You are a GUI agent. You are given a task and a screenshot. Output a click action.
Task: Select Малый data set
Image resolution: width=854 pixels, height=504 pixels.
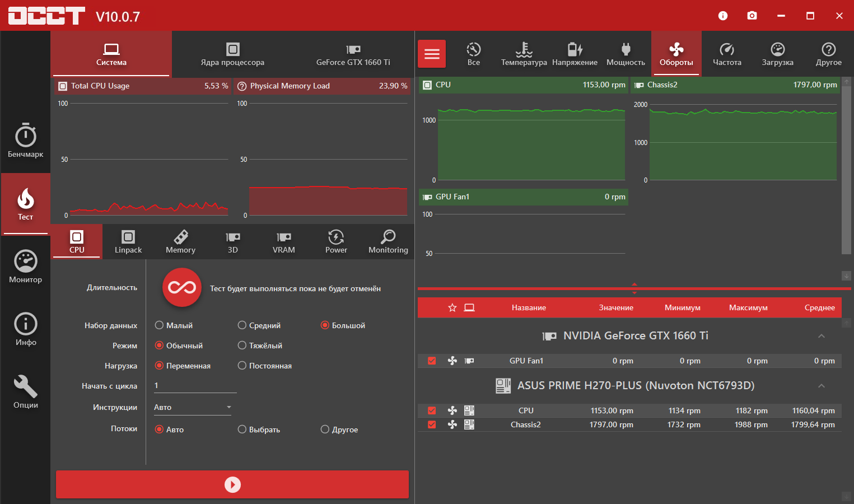click(174, 325)
